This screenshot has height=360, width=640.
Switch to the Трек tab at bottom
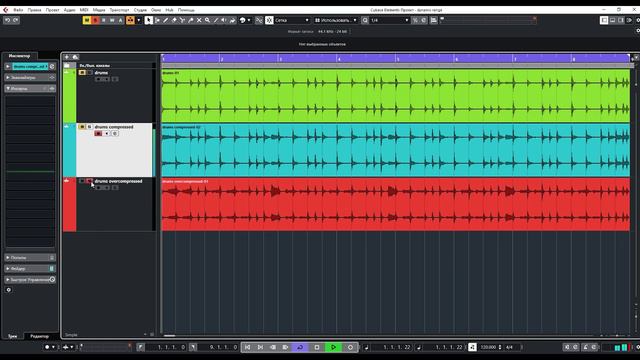(13, 336)
